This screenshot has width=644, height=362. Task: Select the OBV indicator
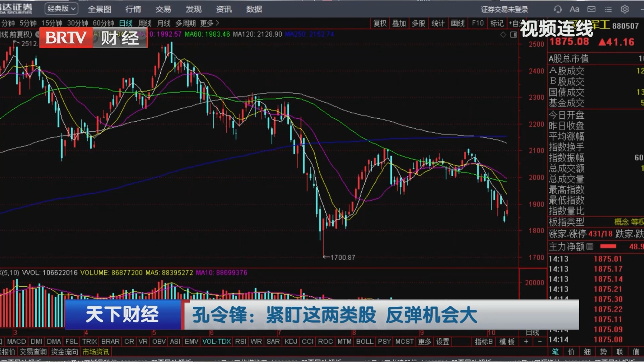click(x=159, y=342)
